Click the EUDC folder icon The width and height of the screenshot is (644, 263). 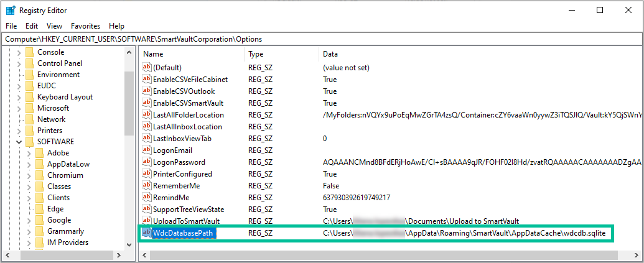[x=29, y=86]
